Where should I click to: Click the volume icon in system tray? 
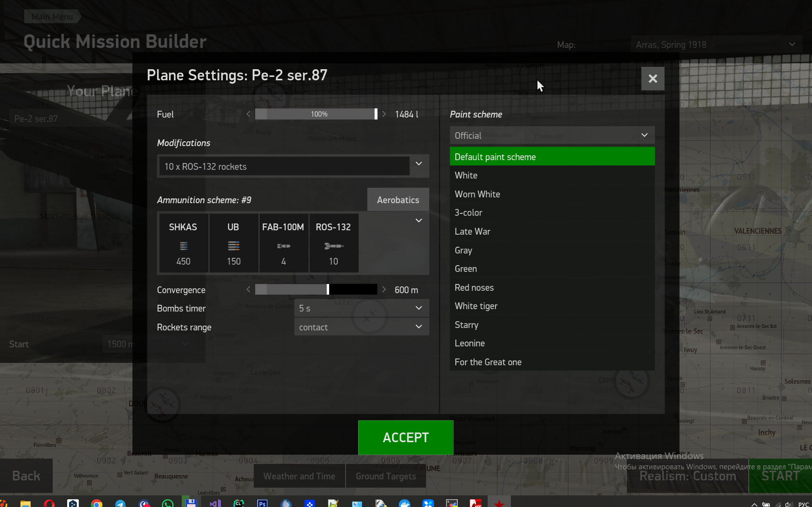point(789,505)
